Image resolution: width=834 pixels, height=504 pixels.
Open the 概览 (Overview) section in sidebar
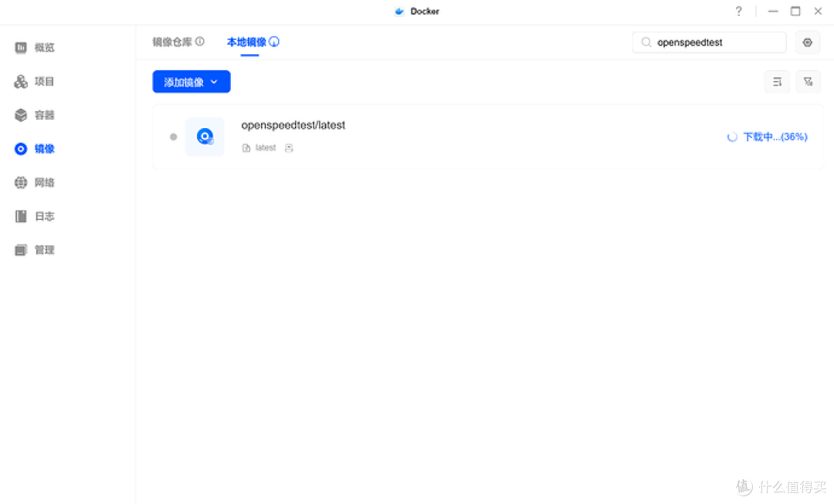pyautogui.click(x=35, y=47)
